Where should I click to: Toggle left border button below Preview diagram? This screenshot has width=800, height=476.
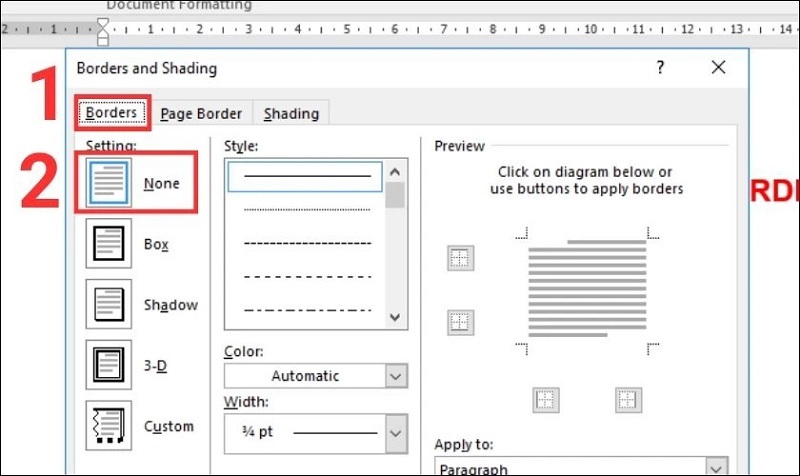545,399
